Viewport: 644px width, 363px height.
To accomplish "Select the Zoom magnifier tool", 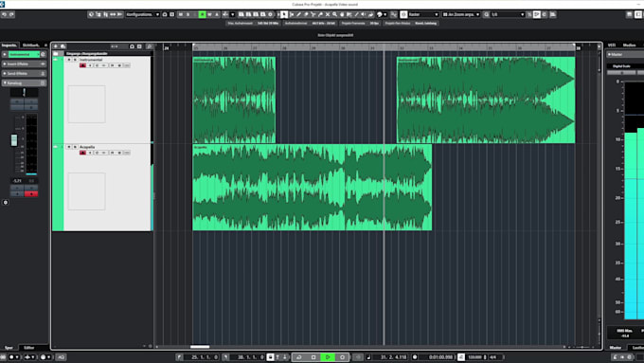I will tap(334, 14).
